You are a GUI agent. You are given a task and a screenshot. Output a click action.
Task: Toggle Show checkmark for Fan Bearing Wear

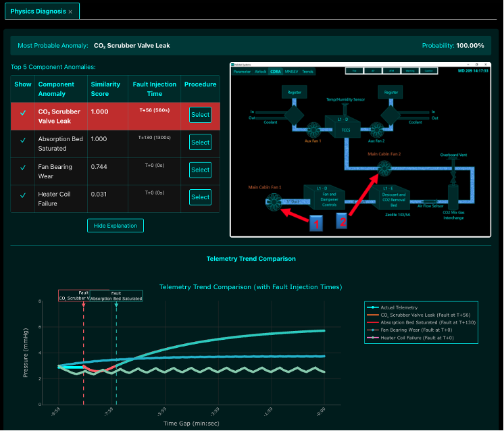coord(23,170)
